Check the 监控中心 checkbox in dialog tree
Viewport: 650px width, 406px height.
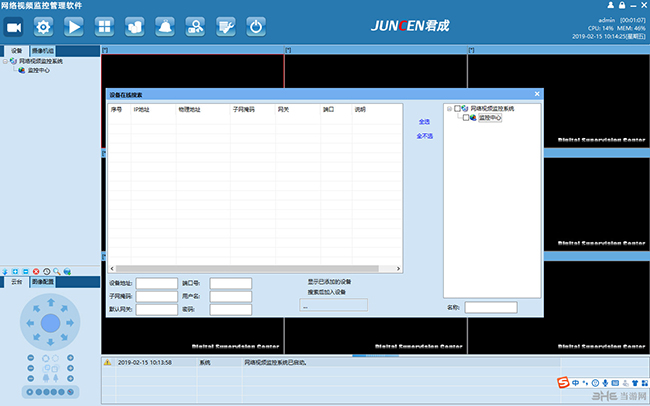coord(466,117)
